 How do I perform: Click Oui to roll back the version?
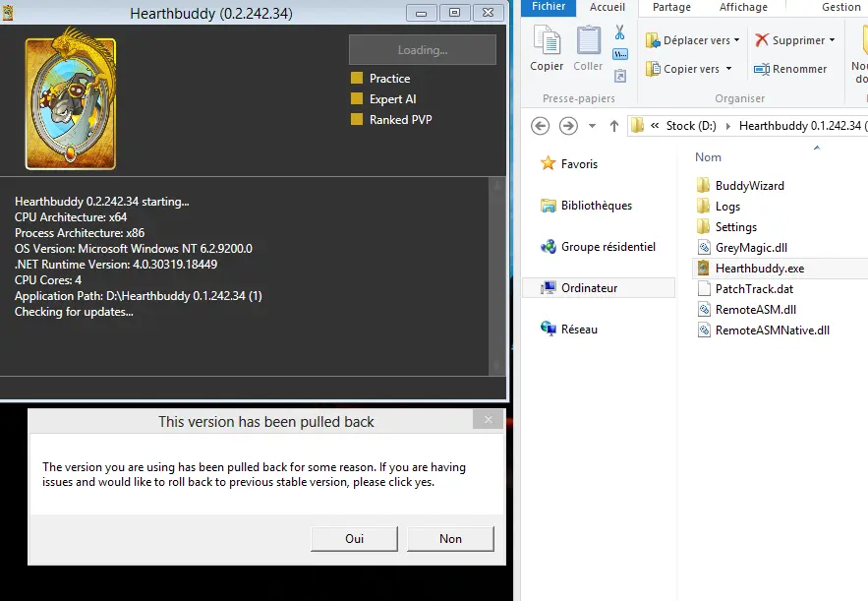354,538
